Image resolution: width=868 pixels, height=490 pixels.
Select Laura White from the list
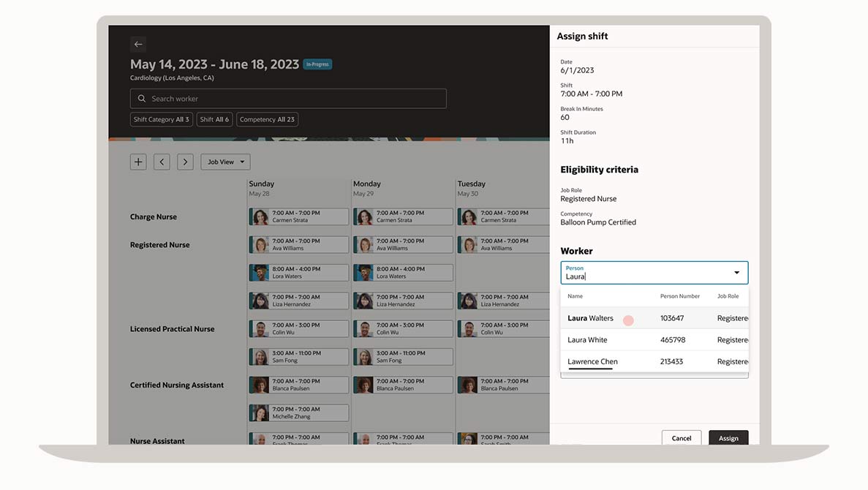click(x=587, y=340)
